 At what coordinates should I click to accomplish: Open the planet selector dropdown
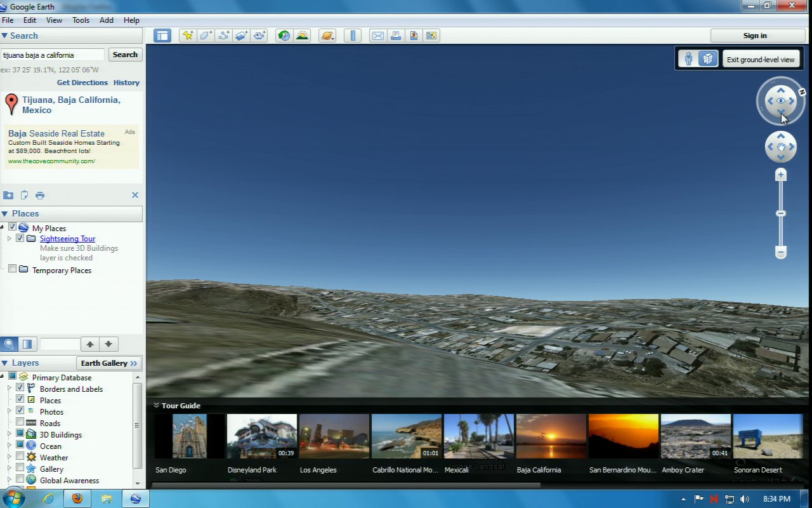(x=327, y=36)
